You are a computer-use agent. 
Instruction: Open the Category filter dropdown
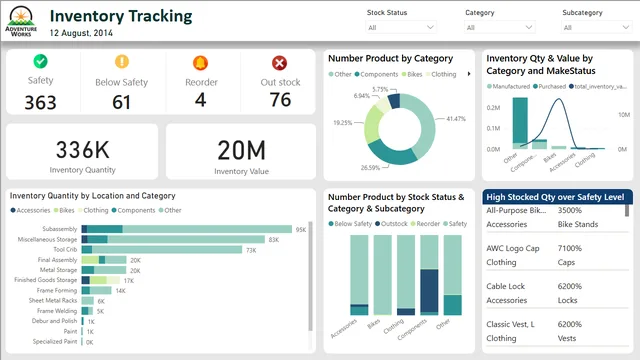coord(499,27)
